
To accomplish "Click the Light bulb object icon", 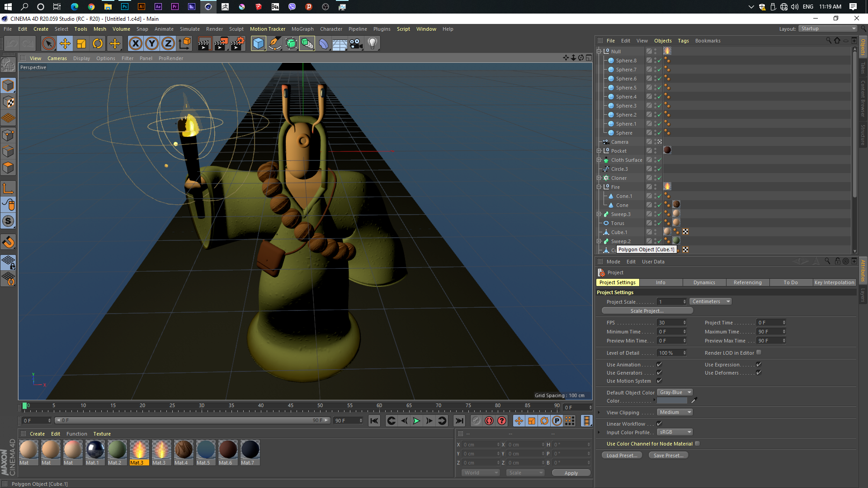I will [373, 44].
